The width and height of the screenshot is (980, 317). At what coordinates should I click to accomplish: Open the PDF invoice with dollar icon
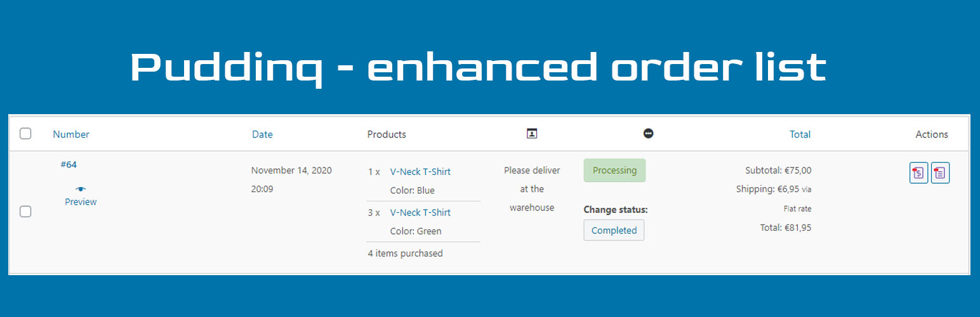click(x=918, y=173)
